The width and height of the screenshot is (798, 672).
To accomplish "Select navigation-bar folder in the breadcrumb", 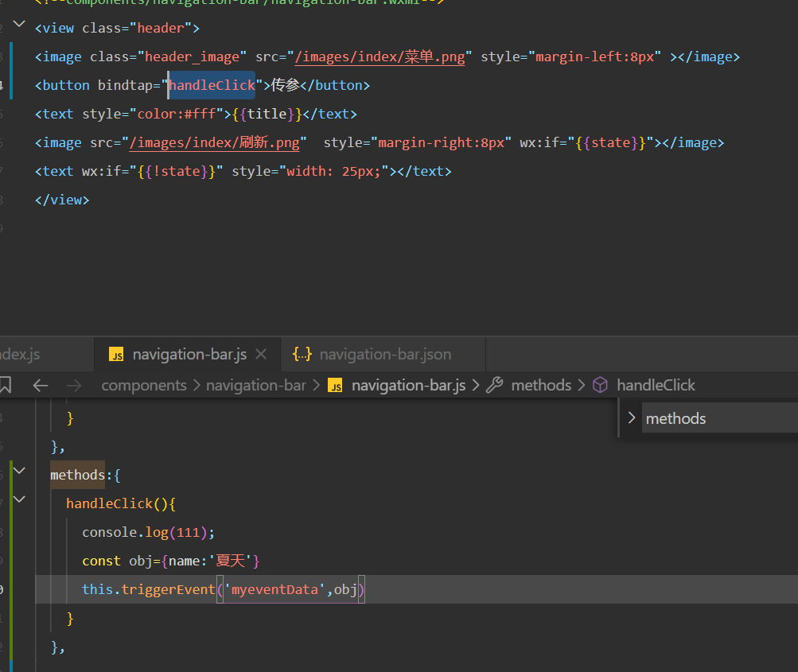I will [256, 385].
